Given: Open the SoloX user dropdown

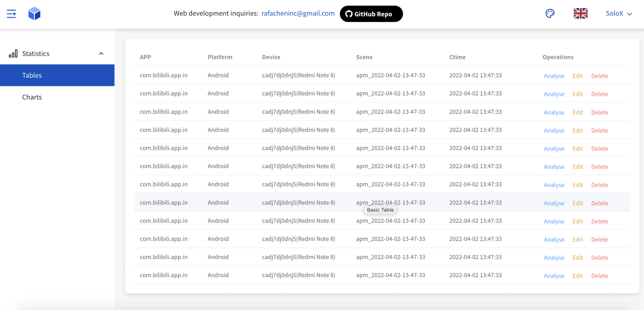Looking at the screenshot, I should pos(619,13).
